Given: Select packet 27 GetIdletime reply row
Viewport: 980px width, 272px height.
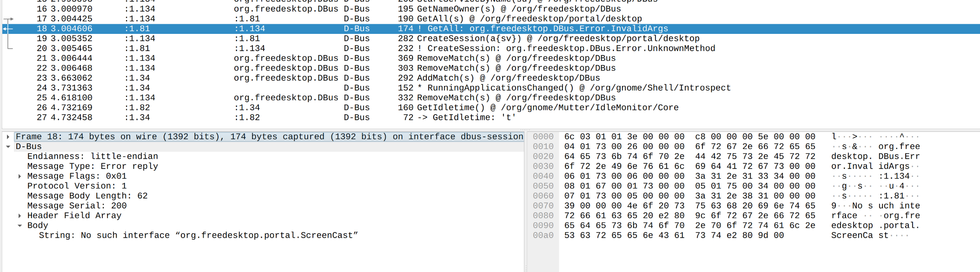Looking at the screenshot, I should [491, 117].
